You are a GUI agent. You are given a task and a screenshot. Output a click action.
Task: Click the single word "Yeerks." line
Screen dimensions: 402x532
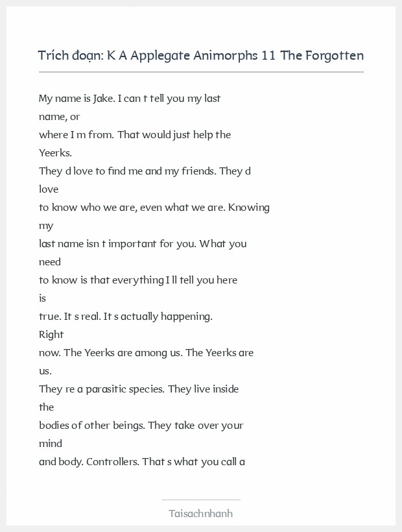(55, 153)
